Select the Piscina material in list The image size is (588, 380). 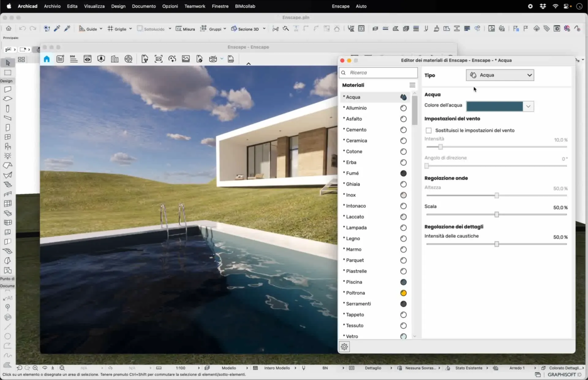point(354,282)
